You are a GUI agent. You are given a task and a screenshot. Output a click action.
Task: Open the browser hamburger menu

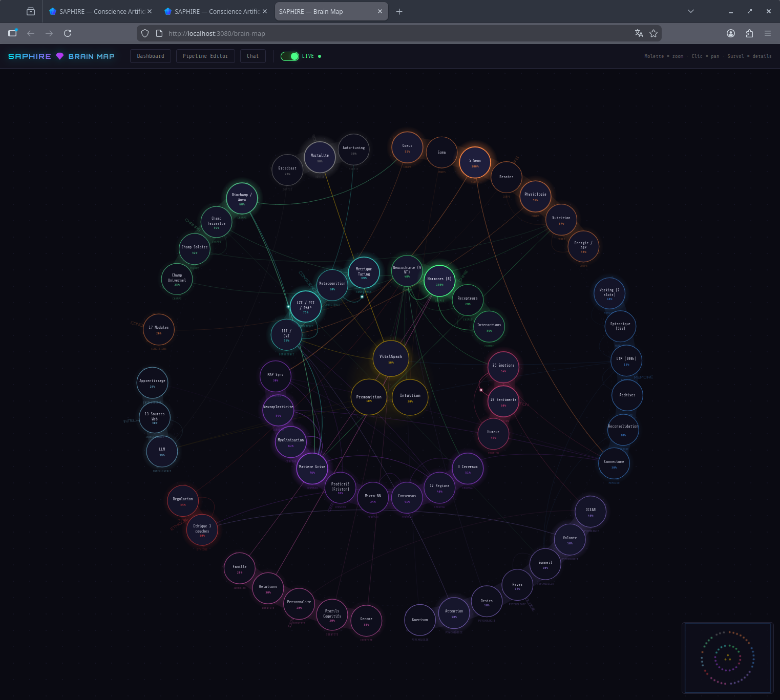tap(767, 33)
